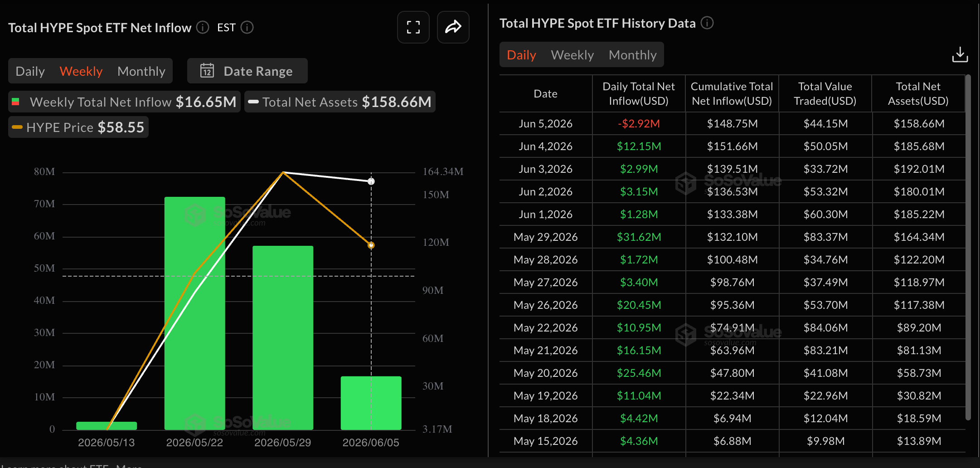Click the Date column header
The image size is (980, 468).
[x=545, y=93]
